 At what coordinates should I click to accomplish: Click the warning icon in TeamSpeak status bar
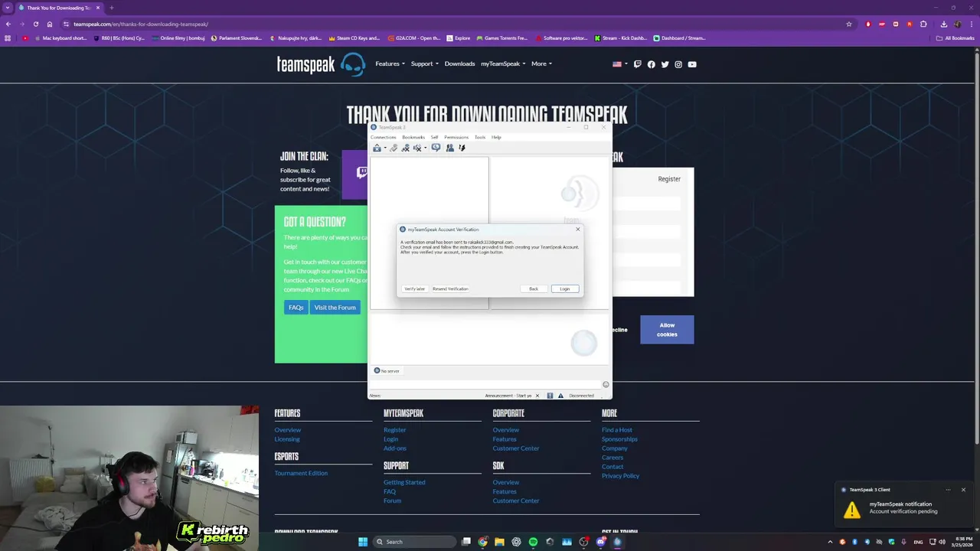(x=560, y=396)
